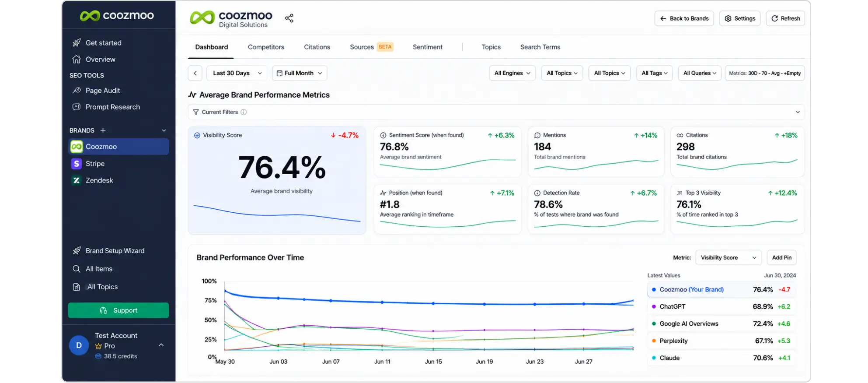Click the All Items search icon

(77, 269)
